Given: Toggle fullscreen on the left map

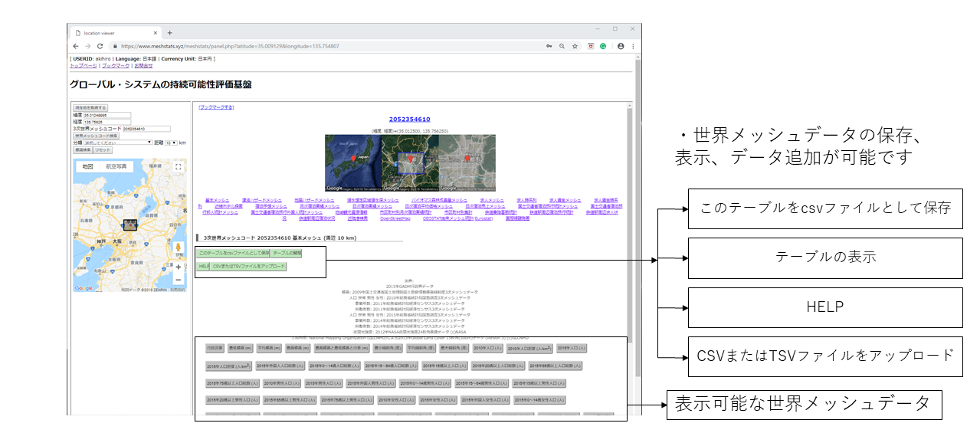Looking at the screenshot, I should (178, 166).
